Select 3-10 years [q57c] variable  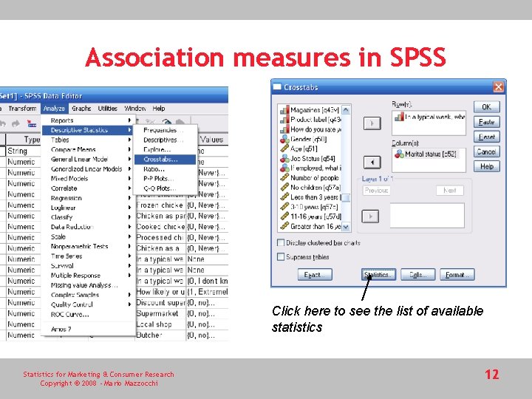pyautogui.click(x=310, y=207)
